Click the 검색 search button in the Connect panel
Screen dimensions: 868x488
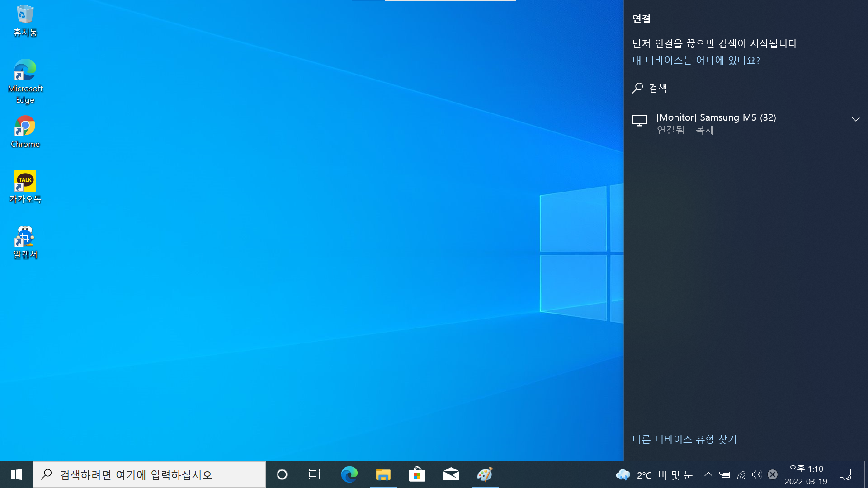click(650, 88)
